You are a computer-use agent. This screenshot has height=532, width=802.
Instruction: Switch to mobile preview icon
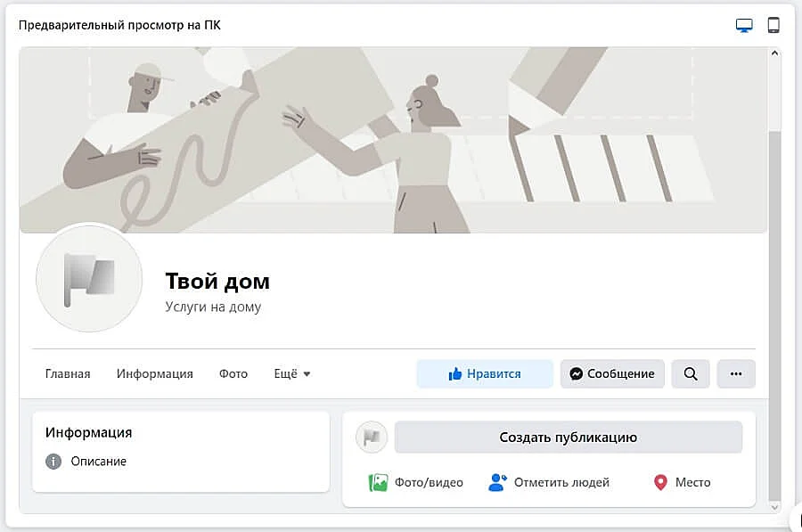(x=773, y=25)
